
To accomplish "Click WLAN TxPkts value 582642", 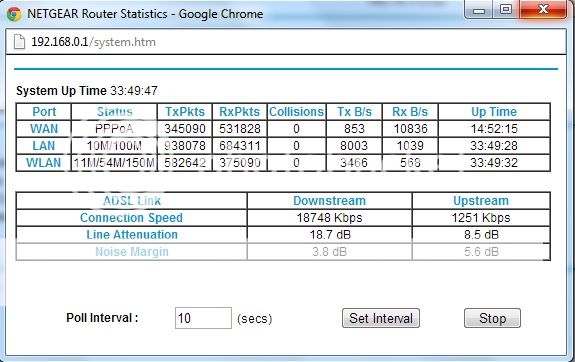I will coord(185,162).
